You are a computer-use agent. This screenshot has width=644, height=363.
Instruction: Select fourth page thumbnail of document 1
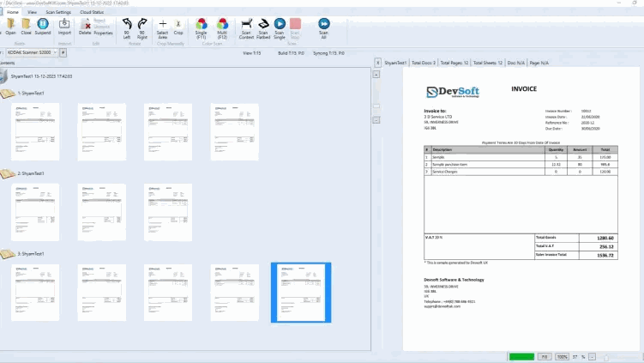[234, 131]
